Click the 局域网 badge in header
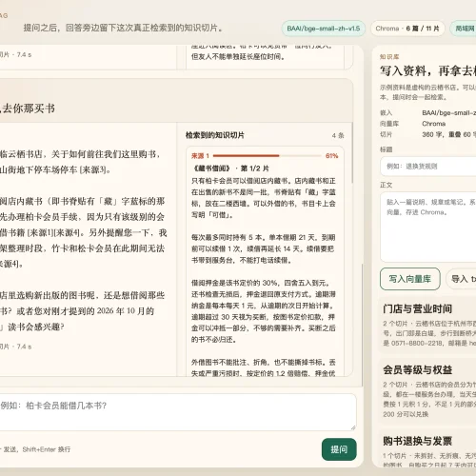 464,29
